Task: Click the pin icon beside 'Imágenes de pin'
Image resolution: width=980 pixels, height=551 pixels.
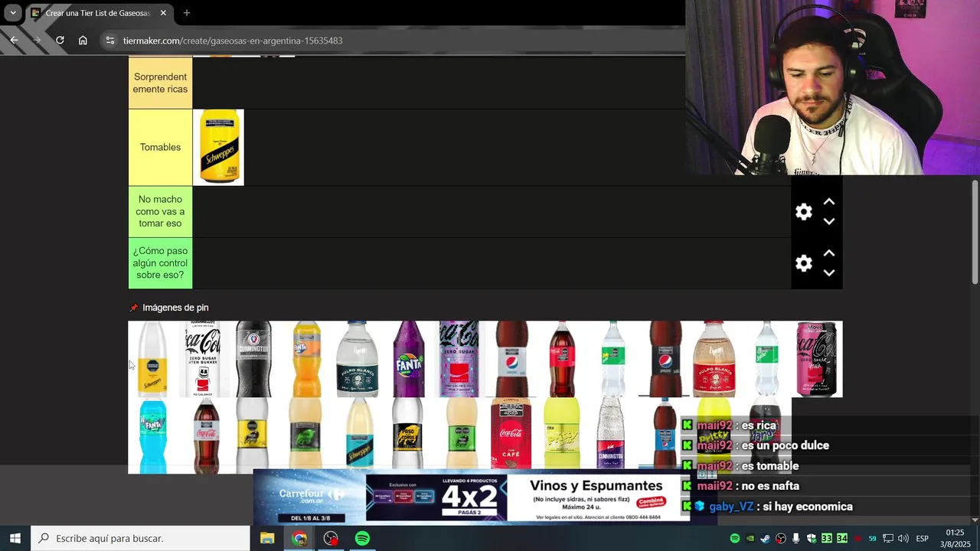Action: click(x=134, y=308)
